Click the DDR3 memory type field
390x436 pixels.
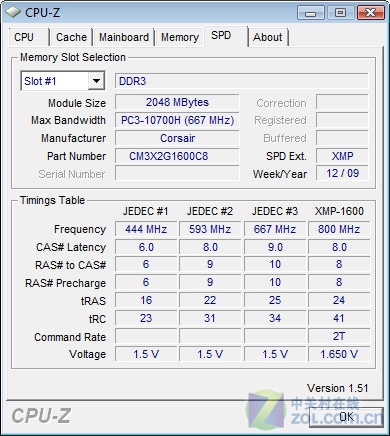(x=242, y=81)
